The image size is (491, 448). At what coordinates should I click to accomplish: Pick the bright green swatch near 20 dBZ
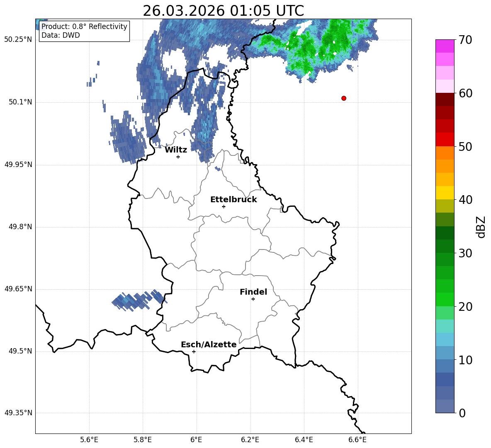pos(445,299)
